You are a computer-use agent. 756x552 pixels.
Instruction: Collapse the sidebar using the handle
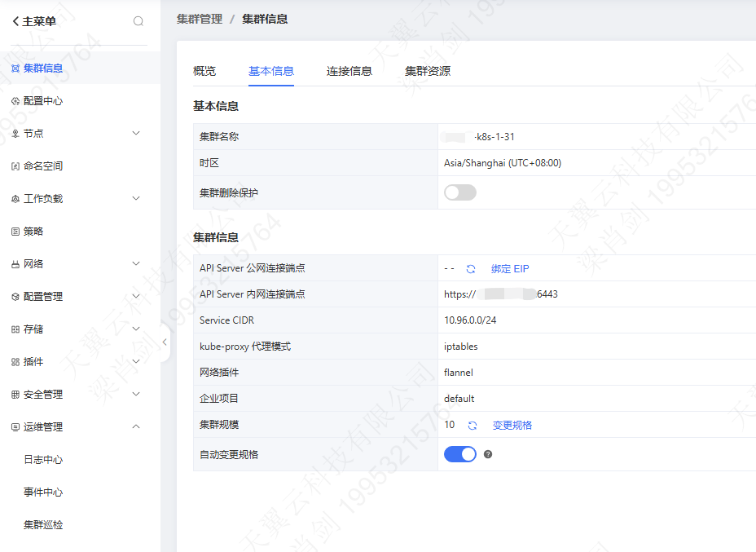coord(165,342)
